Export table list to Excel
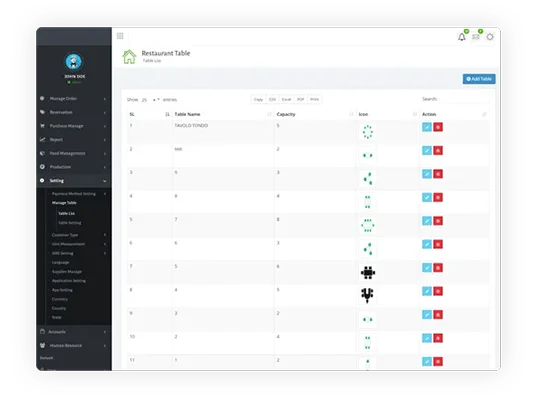This screenshot has height=397, width=555. [286, 99]
